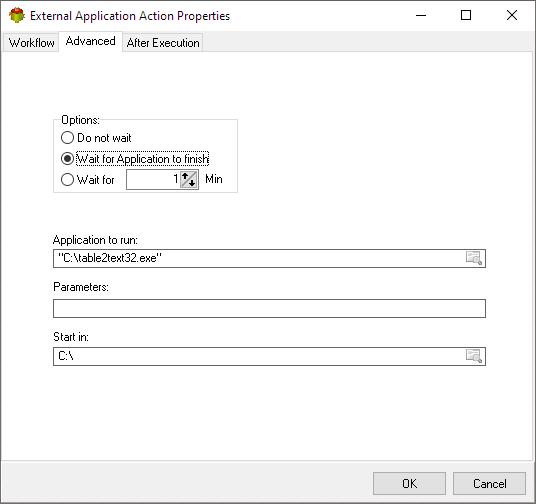Decrease the wait minutes with the down arrow
The image size is (536, 504).
193,183
